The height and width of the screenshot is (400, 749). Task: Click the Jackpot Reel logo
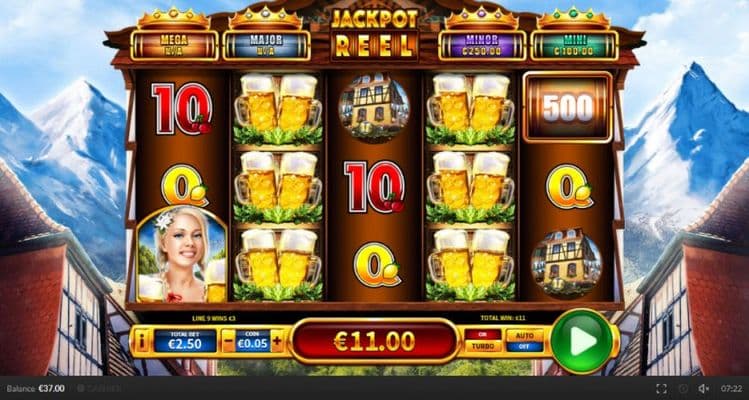[x=374, y=33]
